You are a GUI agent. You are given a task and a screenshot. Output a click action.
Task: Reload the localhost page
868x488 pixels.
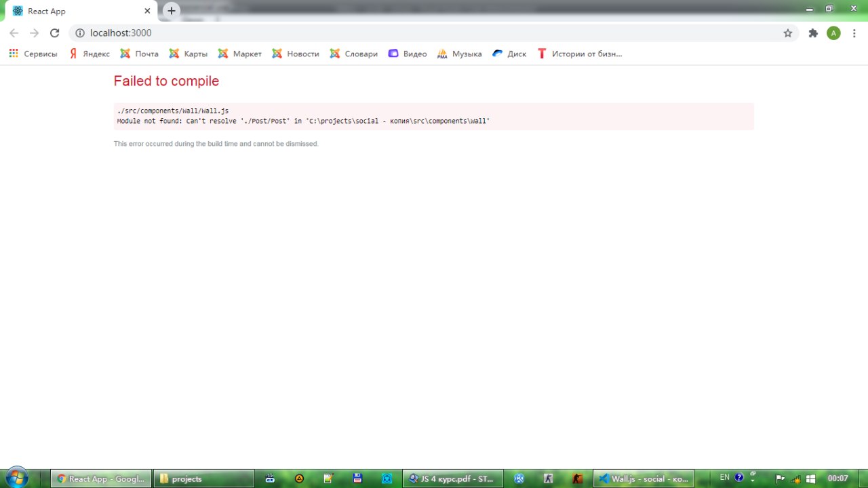point(55,33)
